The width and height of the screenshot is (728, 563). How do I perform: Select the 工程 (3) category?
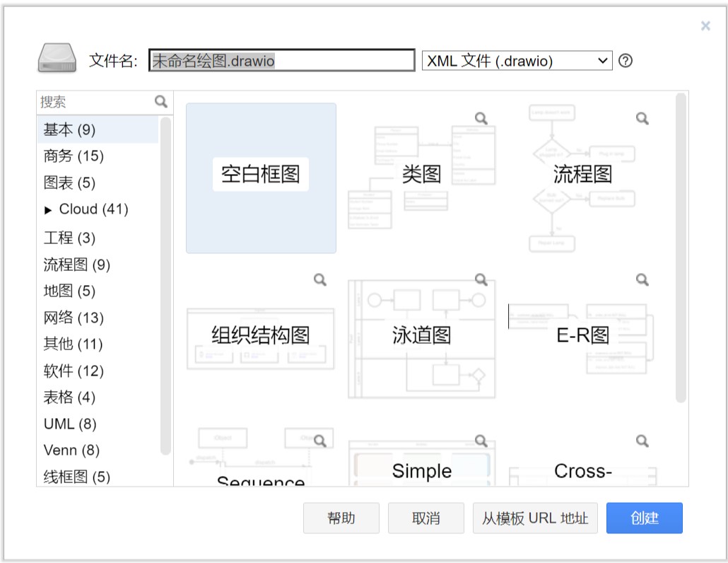98,238
